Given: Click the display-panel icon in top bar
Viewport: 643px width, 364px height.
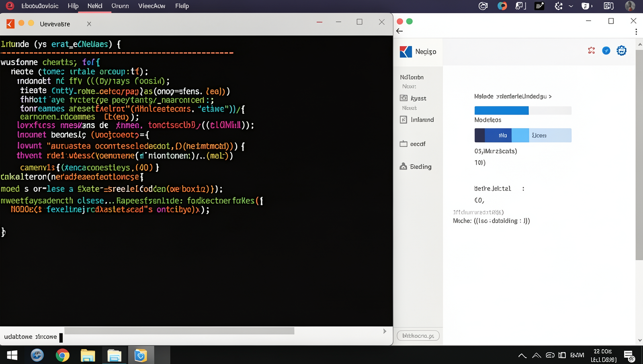Looking at the screenshot, I should [x=608, y=6].
